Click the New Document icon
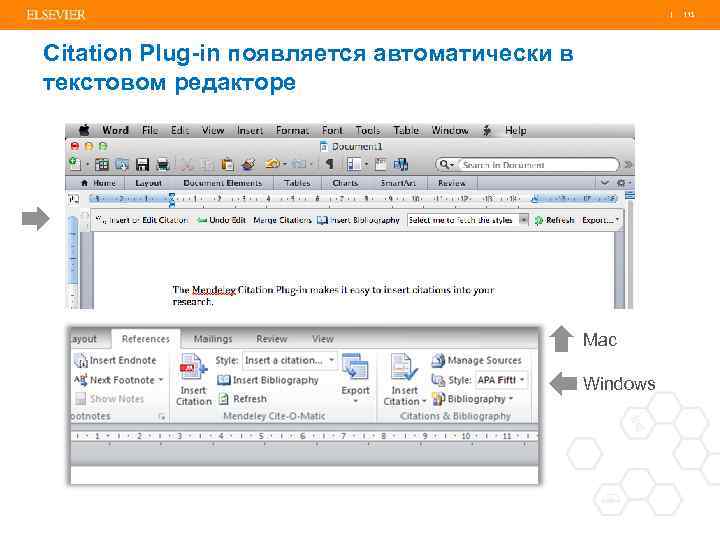Screen dimensions: 720x540 (x=75, y=163)
